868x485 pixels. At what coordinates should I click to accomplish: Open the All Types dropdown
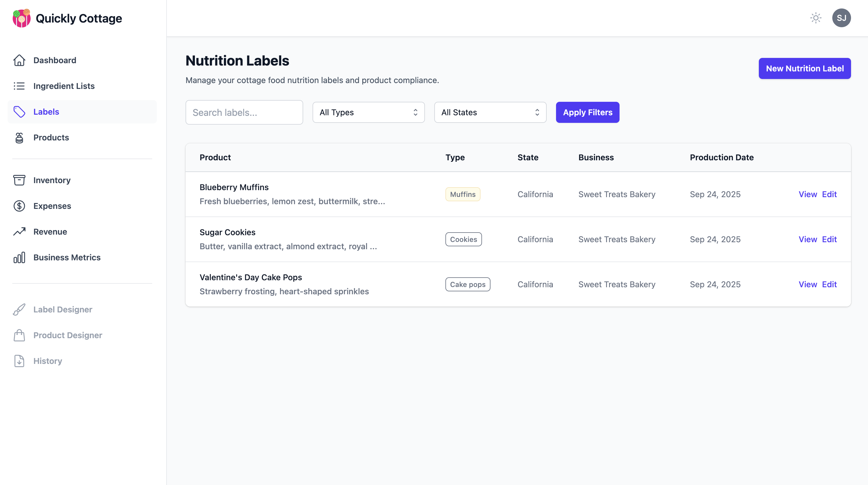point(368,112)
